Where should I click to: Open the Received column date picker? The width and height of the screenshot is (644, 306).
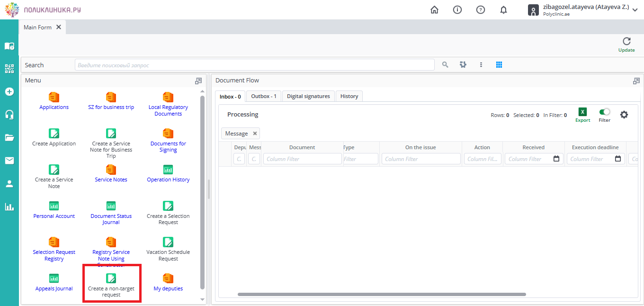tap(556, 159)
